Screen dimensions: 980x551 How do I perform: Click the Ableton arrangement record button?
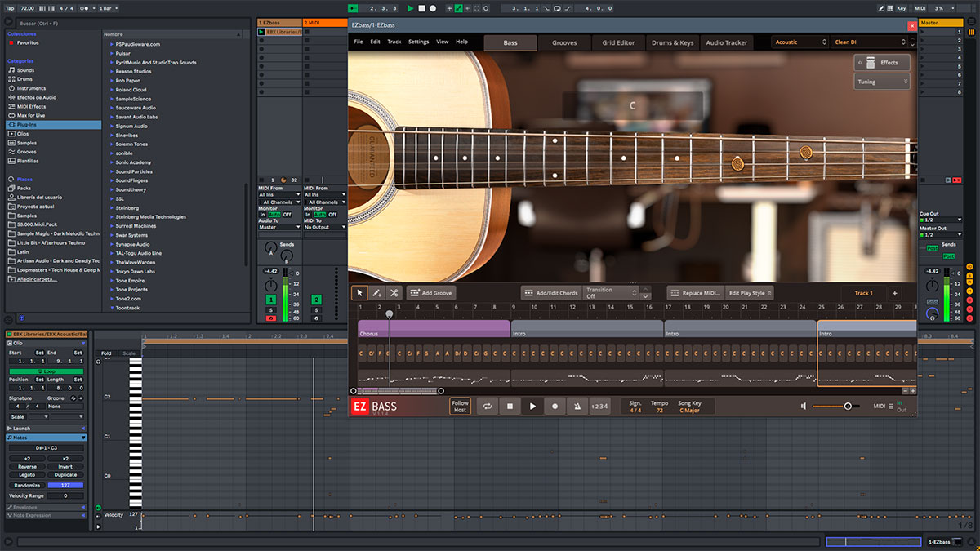(433, 8)
